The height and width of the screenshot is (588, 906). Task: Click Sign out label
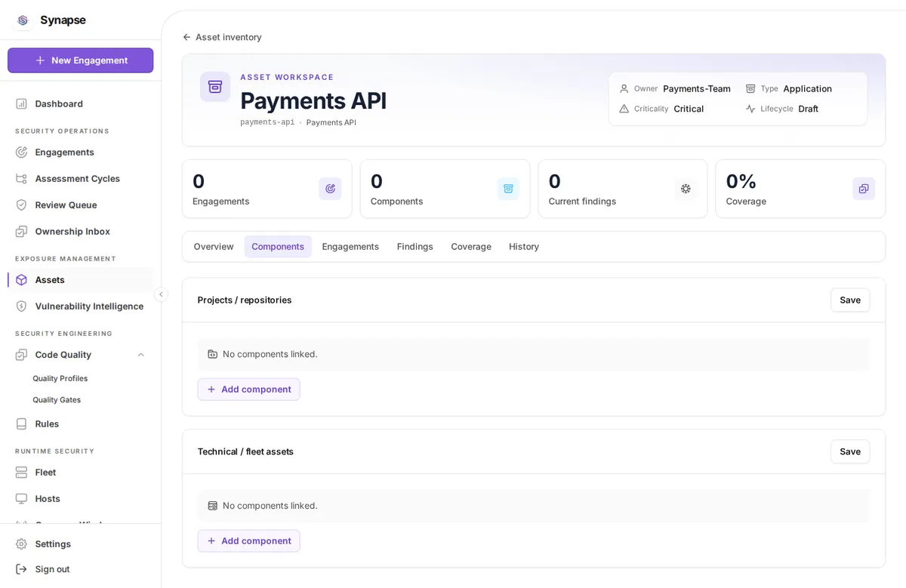click(52, 569)
